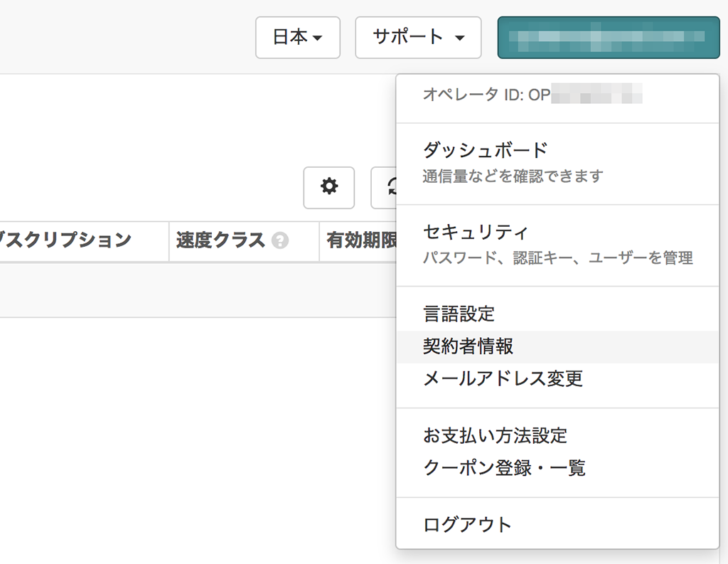Open クーポン登録・一覧 entry
The width and height of the screenshot is (728, 564).
pyautogui.click(x=557, y=468)
